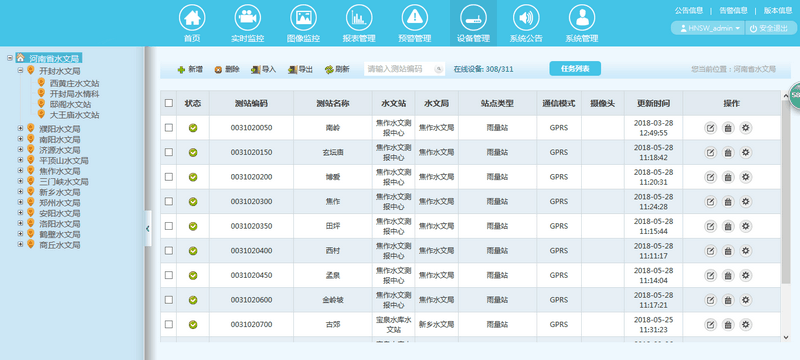The image size is (800, 360).
Task: Expand the 平顶山水文局 tree node
Action: click(20, 160)
